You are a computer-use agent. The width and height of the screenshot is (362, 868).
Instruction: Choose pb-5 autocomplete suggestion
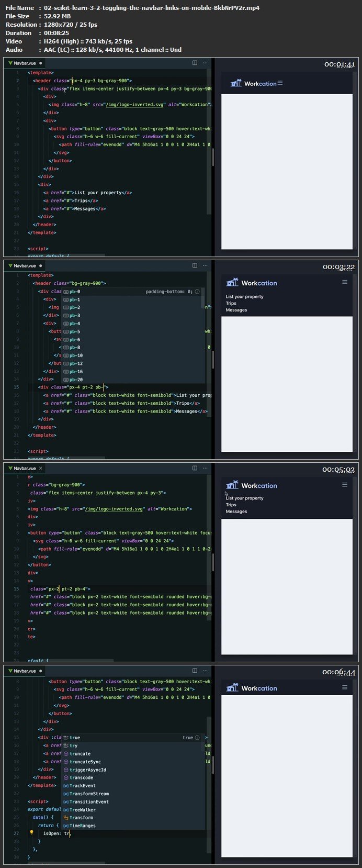point(132,331)
